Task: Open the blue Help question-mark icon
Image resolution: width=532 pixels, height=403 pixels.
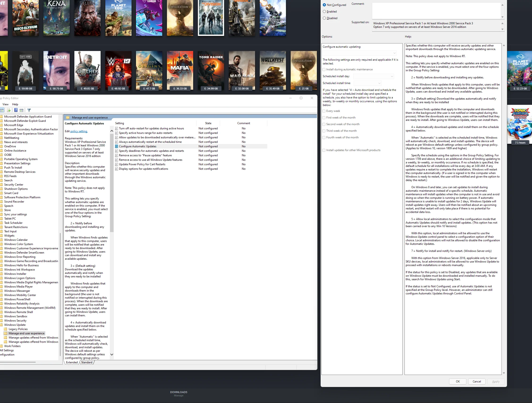Action: click(16, 110)
